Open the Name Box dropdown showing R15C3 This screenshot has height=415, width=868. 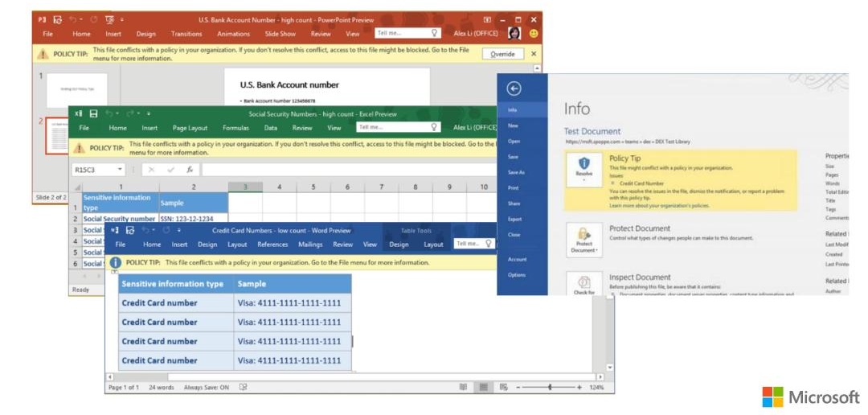point(120,170)
